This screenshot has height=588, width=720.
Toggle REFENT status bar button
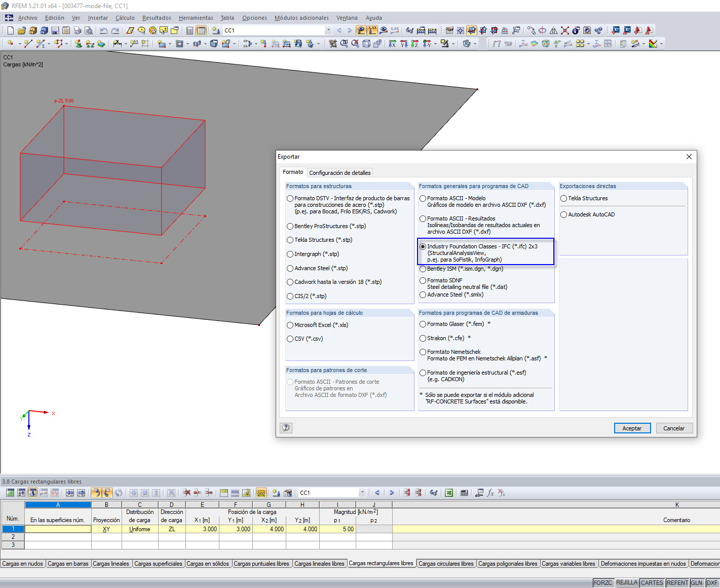tap(677, 583)
